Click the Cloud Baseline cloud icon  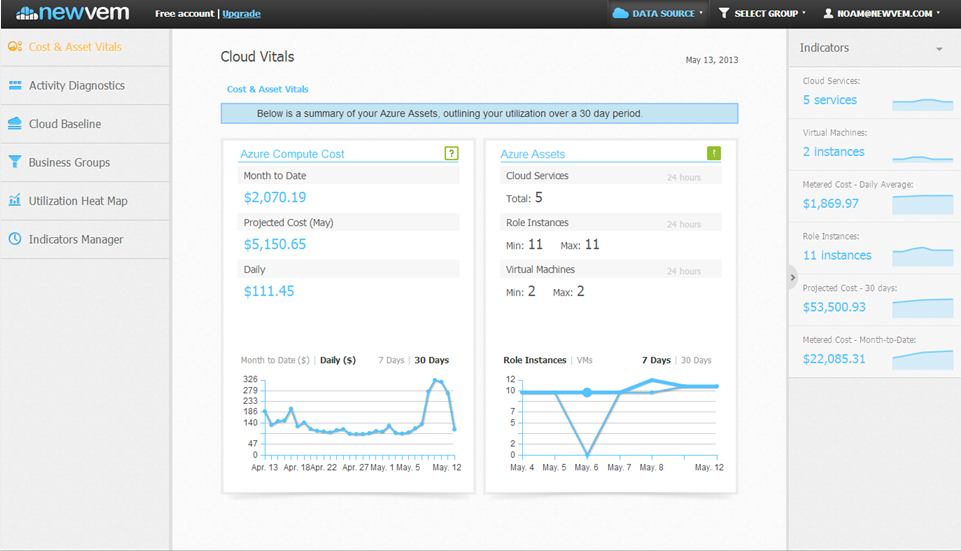[x=15, y=123]
